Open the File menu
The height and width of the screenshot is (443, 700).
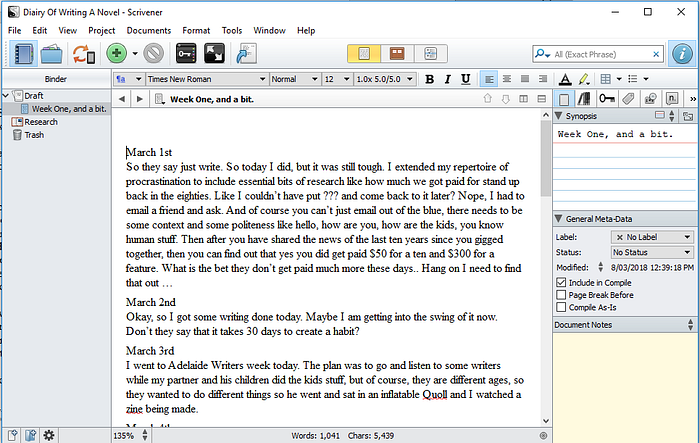pyautogui.click(x=14, y=30)
